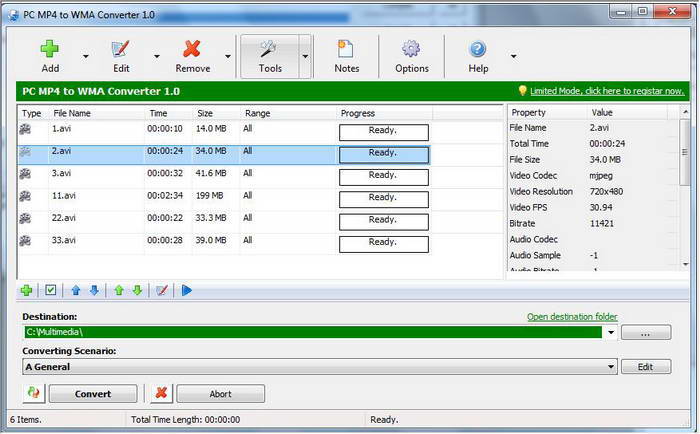The image size is (700, 434).
Task: Click the Edit button beside Converting Scenario
Action: coord(646,367)
